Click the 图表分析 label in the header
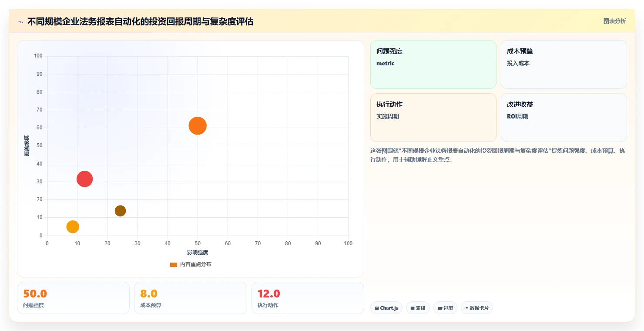The height and width of the screenshot is (331, 644). coord(614,21)
